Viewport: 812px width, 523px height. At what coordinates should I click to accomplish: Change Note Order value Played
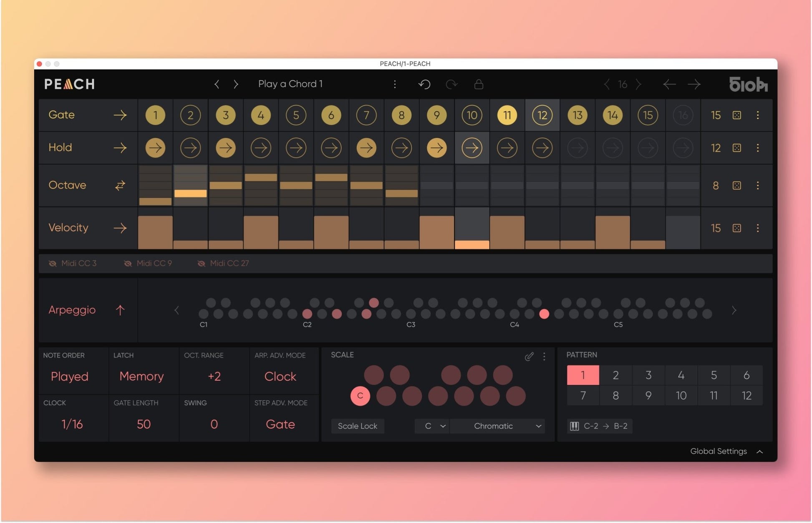(70, 376)
